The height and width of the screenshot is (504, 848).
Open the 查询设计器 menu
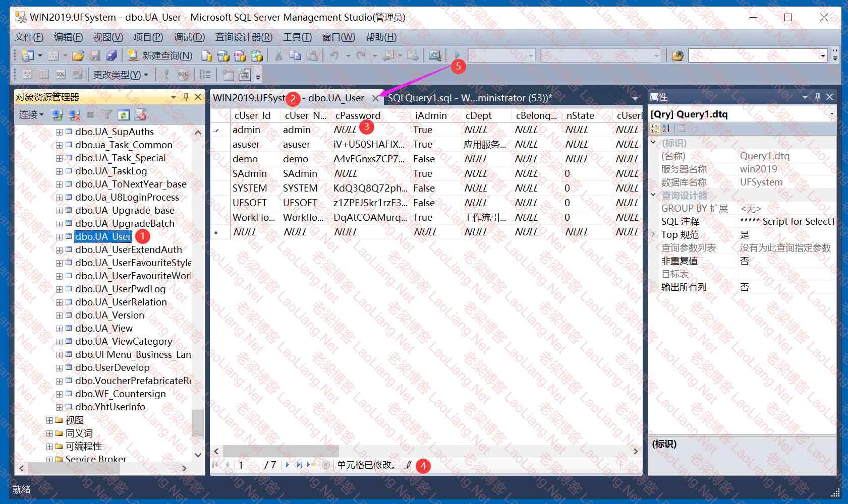[244, 37]
